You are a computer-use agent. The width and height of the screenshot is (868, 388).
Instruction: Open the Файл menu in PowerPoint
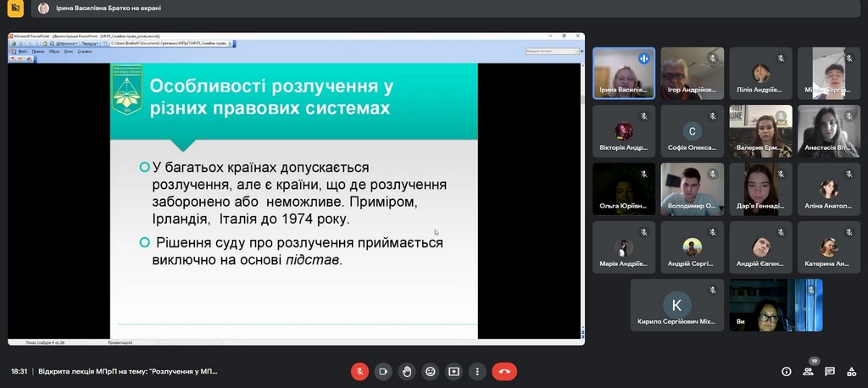[22, 51]
